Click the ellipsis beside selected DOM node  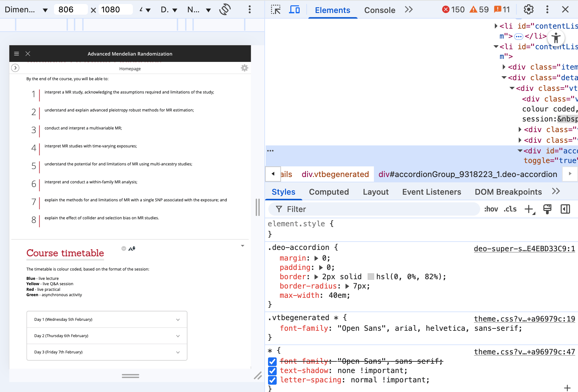pyautogui.click(x=270, y=151)
